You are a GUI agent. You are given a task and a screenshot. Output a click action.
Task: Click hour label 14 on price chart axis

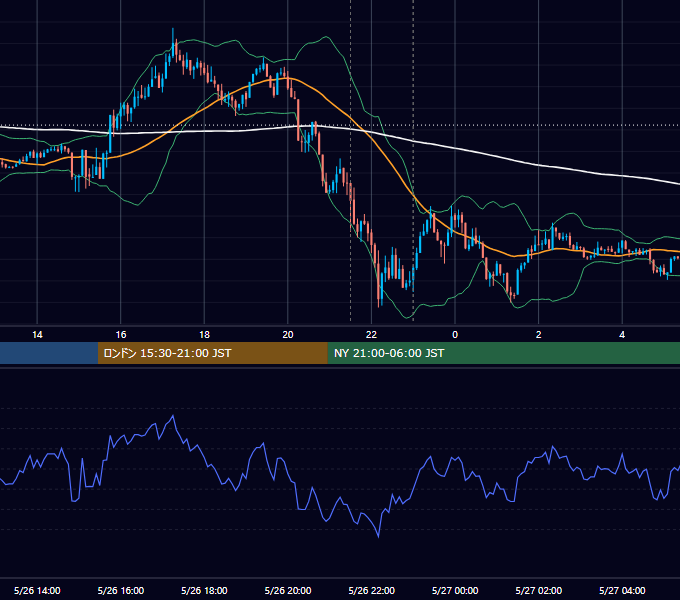click(37, 335)
